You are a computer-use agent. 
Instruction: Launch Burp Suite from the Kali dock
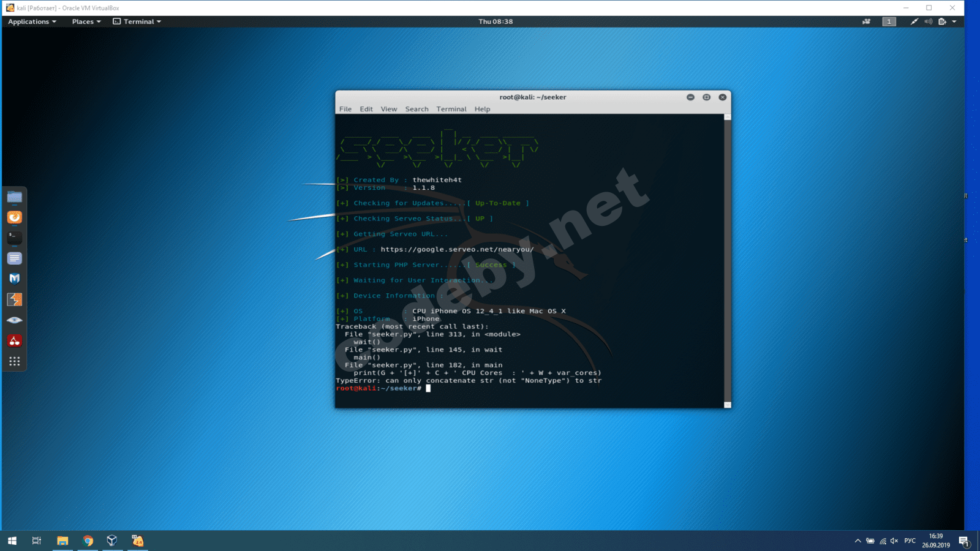tap(15, 299)
